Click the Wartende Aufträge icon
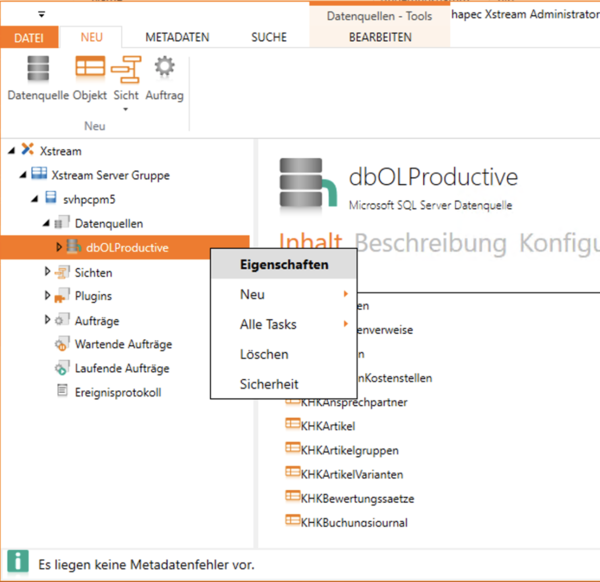Viewport: 600px width, 582px height. (62, 344)
